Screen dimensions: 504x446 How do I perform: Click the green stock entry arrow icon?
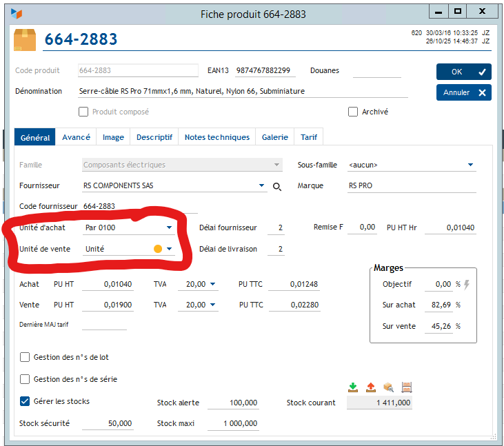(x=354, y=387)
